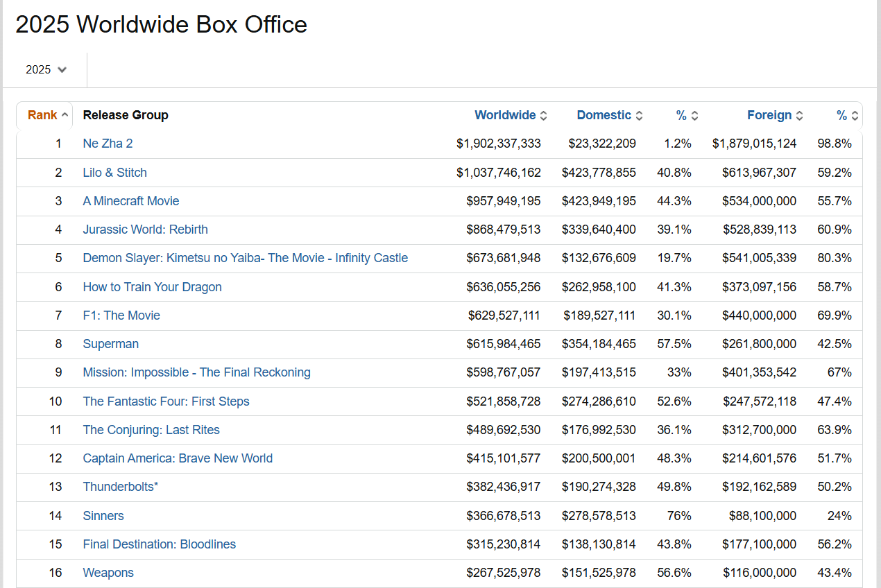This screenshot has height=588, width=881.
Task: Click The Fantastic Four: First Steps
Action: (x=166, y=401)
